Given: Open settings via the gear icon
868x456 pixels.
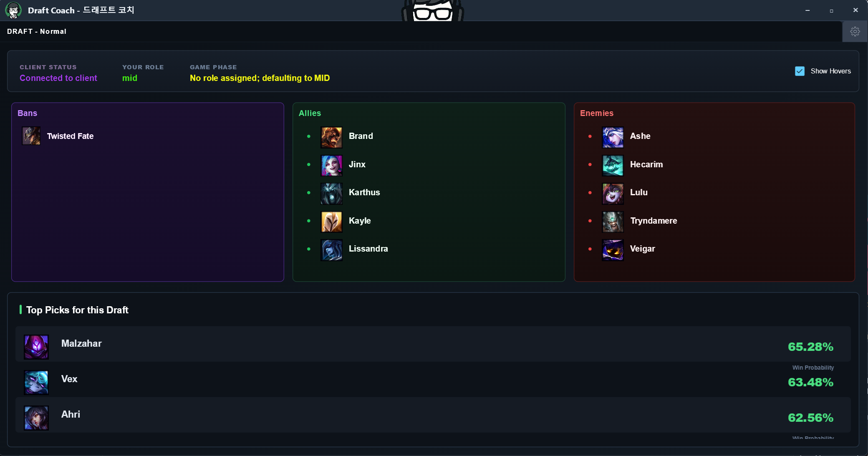Looking at the screenshot, I should point(855,31).
